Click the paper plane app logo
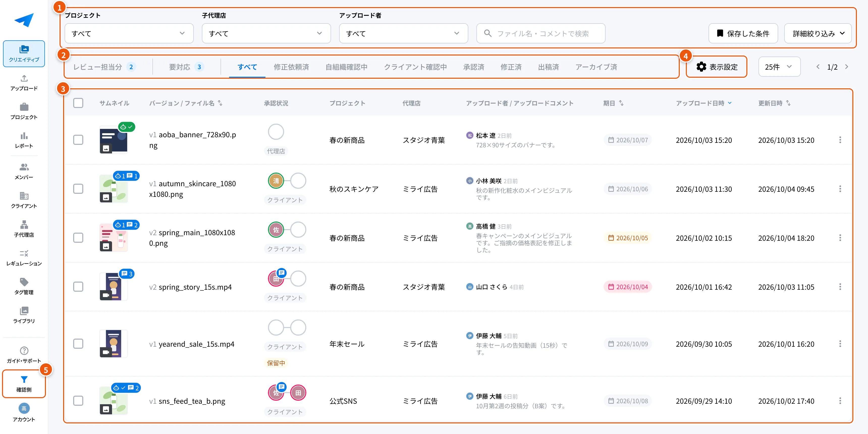The width and height of the screenshot is (868, 434). 24,20
